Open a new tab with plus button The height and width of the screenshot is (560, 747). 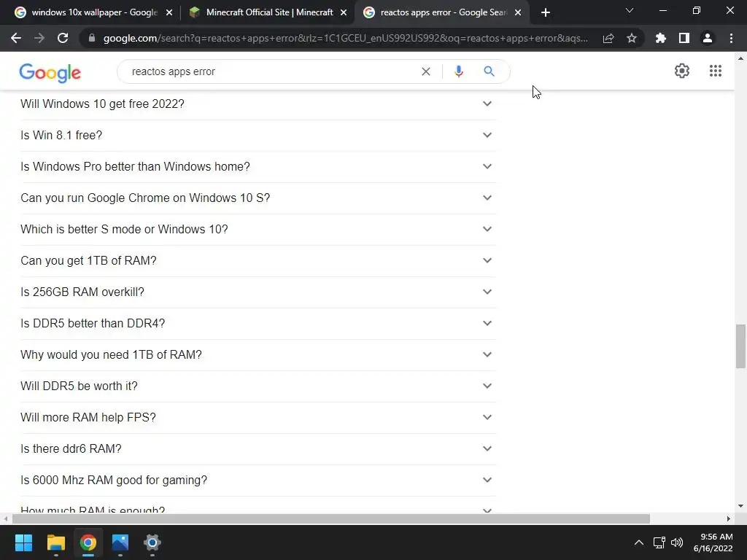(546, 12)
